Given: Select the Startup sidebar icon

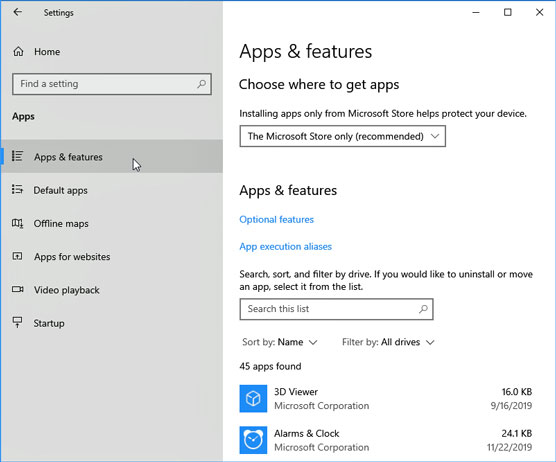Looking at the screenshot, I should point(17,322).
